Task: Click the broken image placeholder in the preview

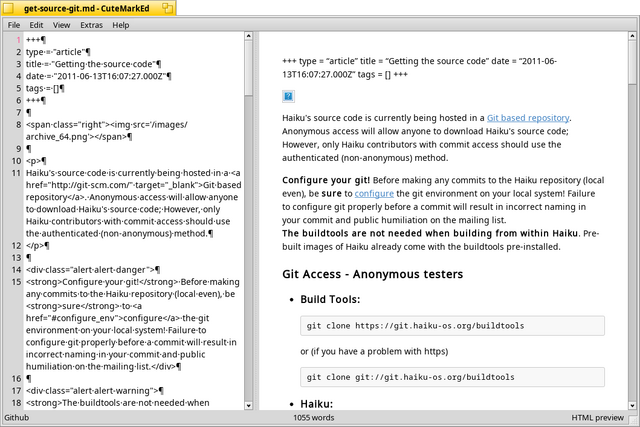Action: pyautogui.click(x=288, y=96)
